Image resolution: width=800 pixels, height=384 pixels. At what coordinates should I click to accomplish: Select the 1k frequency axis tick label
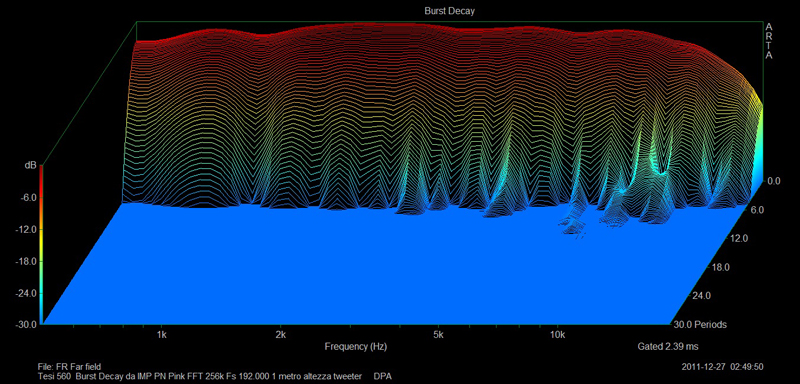[162, 335]
